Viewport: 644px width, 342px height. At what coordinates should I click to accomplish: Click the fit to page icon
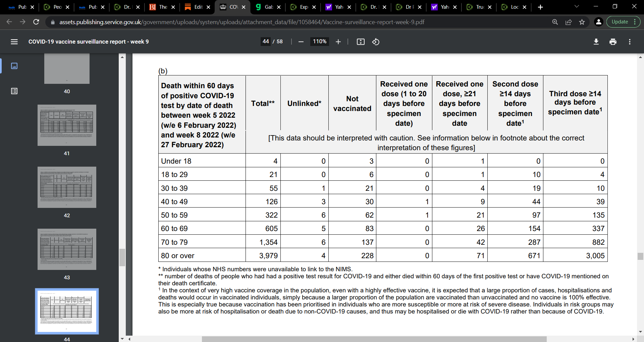(361, 42)
